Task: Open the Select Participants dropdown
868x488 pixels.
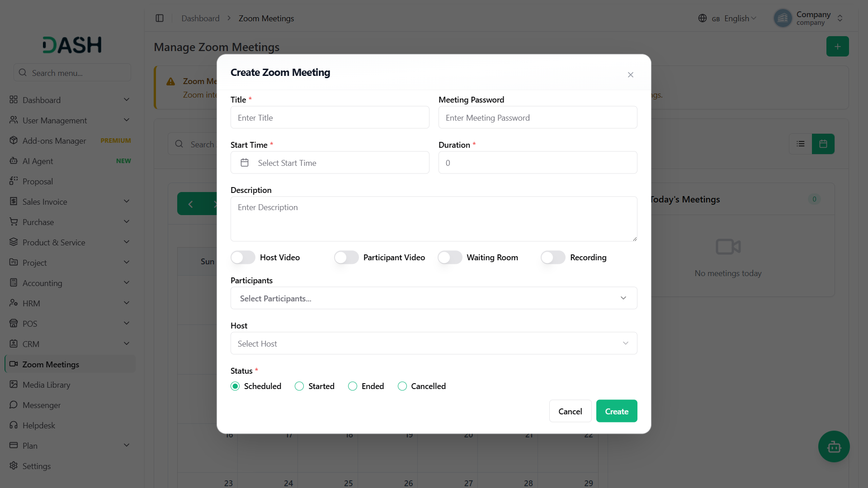Action: coord(434,298)
